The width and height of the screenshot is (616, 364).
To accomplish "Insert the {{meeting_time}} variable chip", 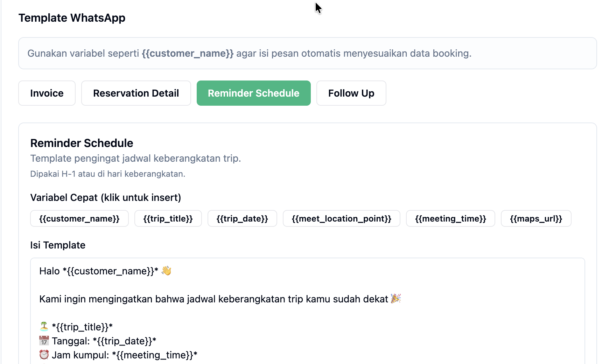I will coord(450,218).
